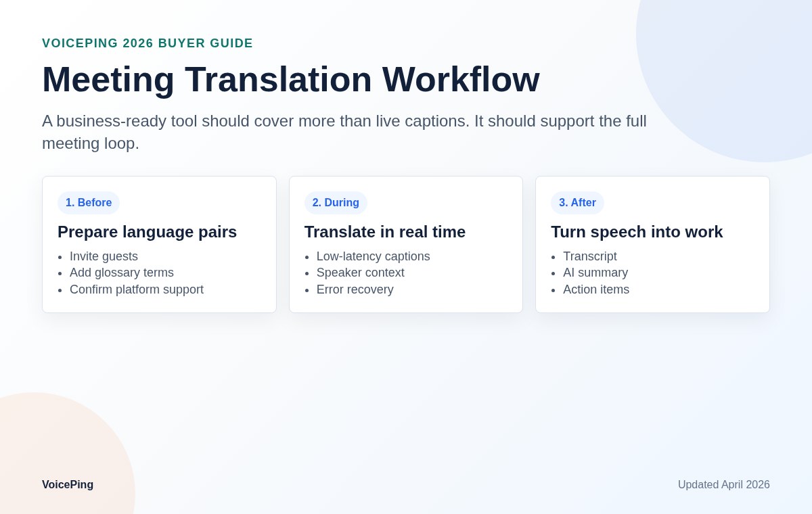This screenshot has height=514, width=812.
Task: Click the 'AI summary' bullet
Action: (x=595, y=273)
